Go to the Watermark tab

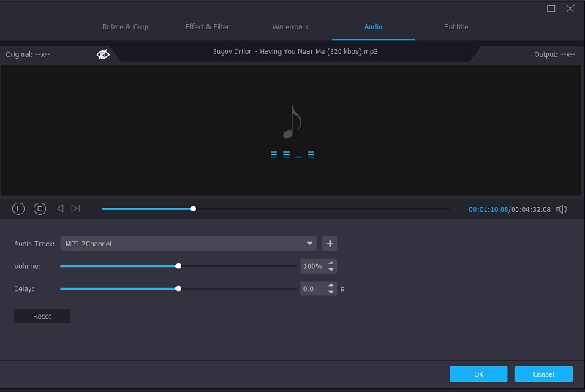[290, 27]
